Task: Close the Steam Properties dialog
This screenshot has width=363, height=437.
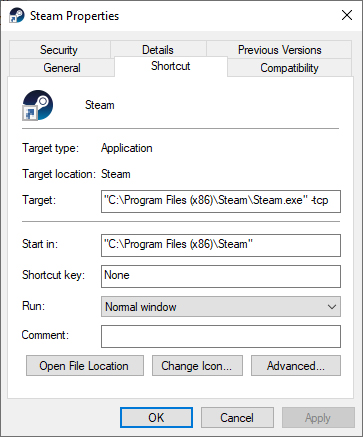Action: pos(347,15)
